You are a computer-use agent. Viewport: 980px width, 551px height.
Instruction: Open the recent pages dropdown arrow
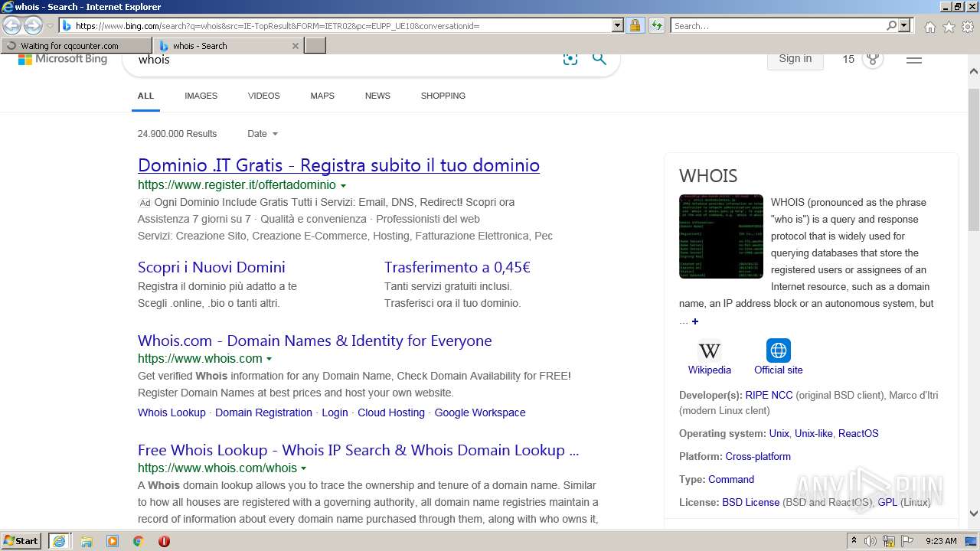click(x=50, y=25)
